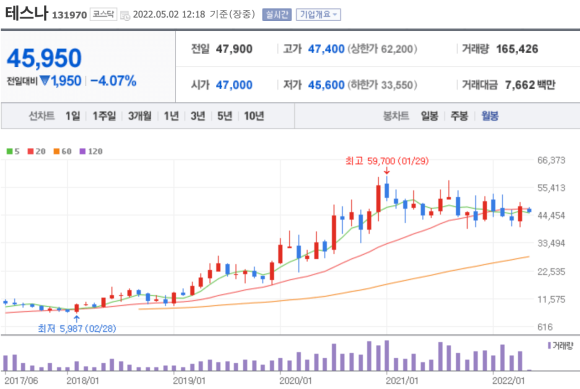Click the 66,373 y-axis price label

551,160
